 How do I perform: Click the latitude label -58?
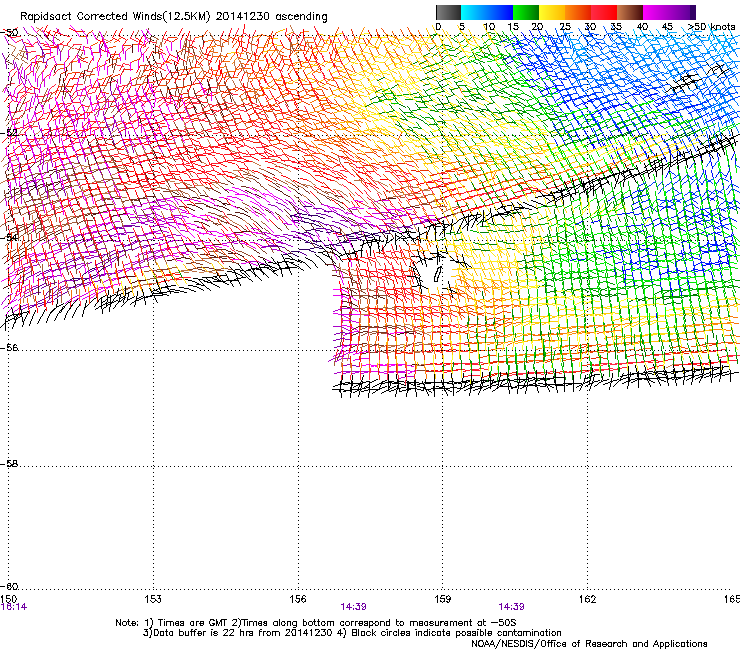tap(9, 464)
